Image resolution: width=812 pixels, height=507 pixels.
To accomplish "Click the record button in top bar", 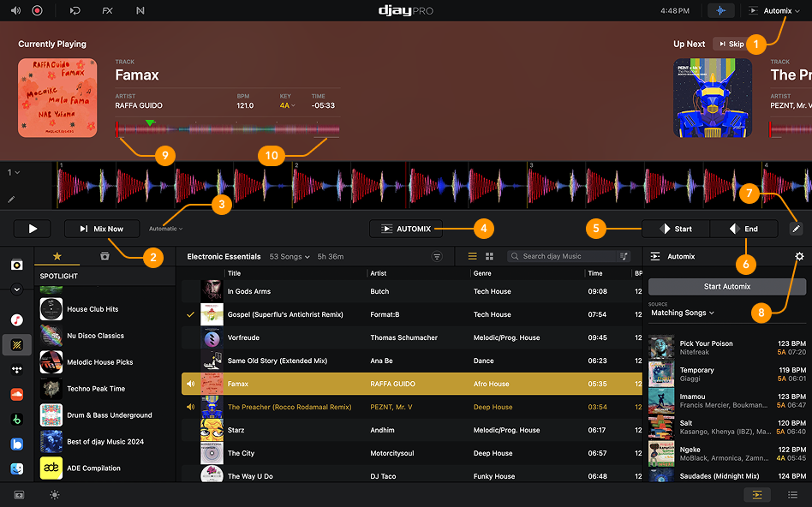I will [x=37, y=10].
